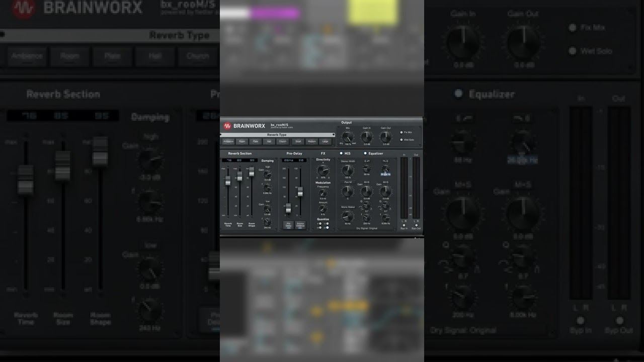Click the Pan M knob

coord(348,191)
